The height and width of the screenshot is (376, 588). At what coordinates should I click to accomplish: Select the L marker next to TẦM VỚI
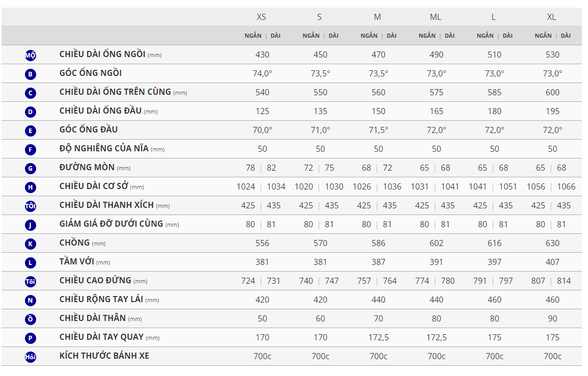pyautogui.click(x=31, y=263)
